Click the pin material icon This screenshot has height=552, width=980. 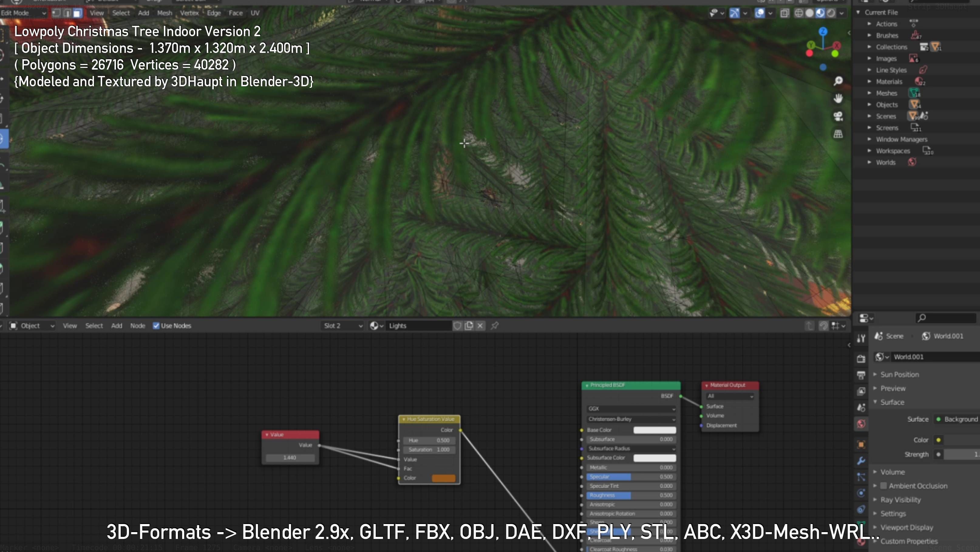[x=495, y=326]
